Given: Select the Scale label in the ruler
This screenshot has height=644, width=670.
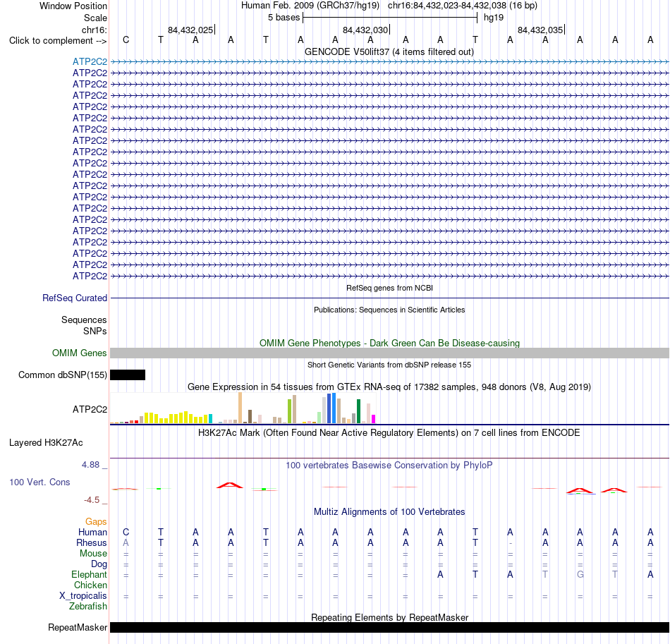Looking at the screenshot, I should [95, 18].
